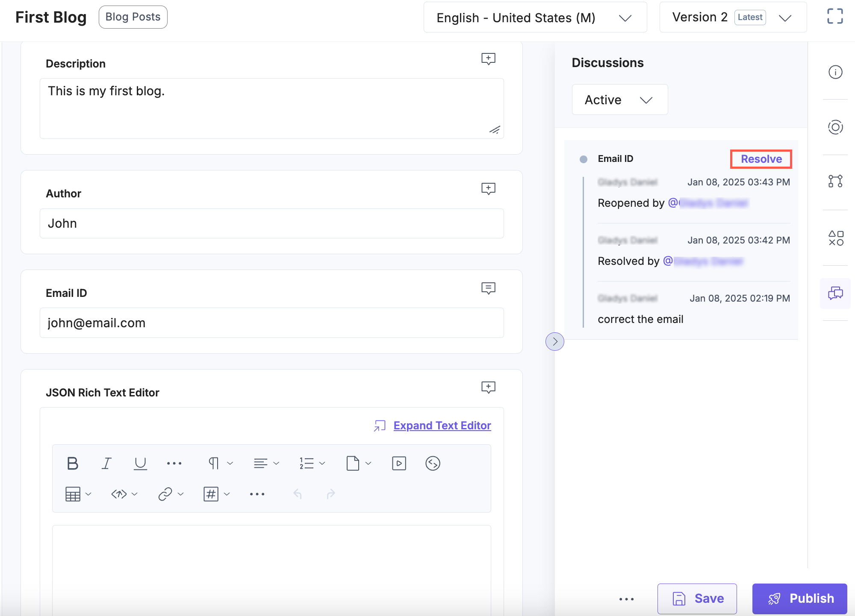
Task: Click the Email ID field
Action: tap(271, 323)
